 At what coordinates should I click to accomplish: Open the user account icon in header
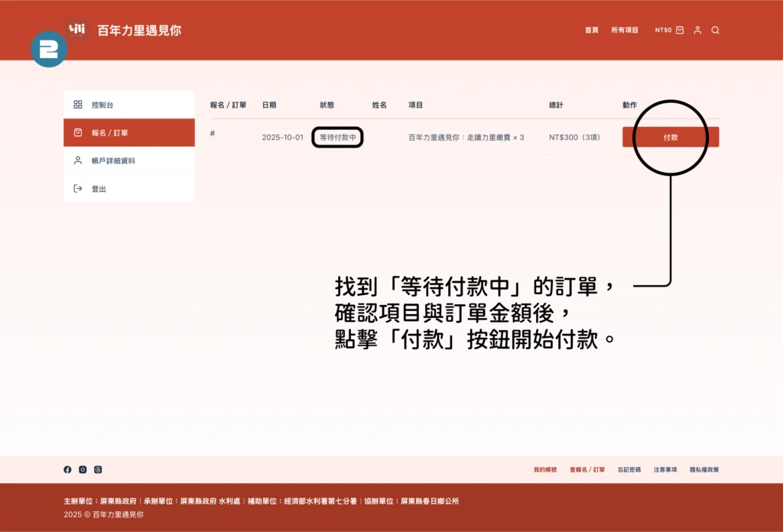click(697, 31)
